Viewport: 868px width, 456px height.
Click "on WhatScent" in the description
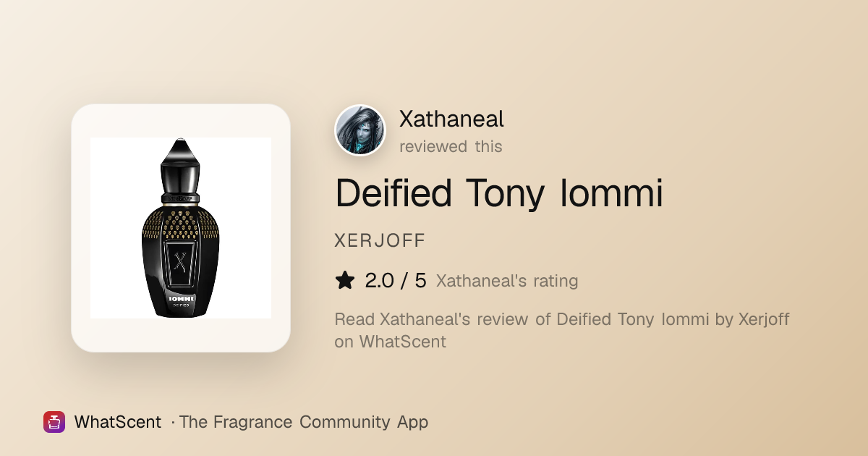point(390,342)
